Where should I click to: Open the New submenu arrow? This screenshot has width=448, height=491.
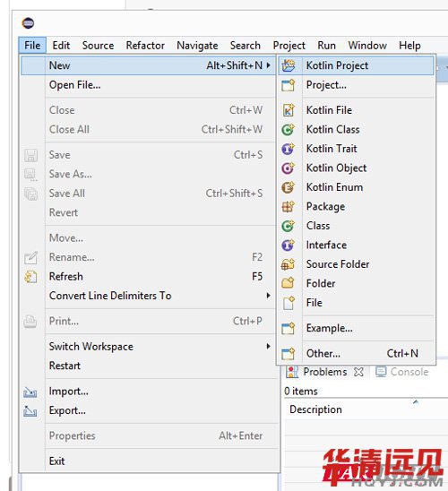click(268, 65)
